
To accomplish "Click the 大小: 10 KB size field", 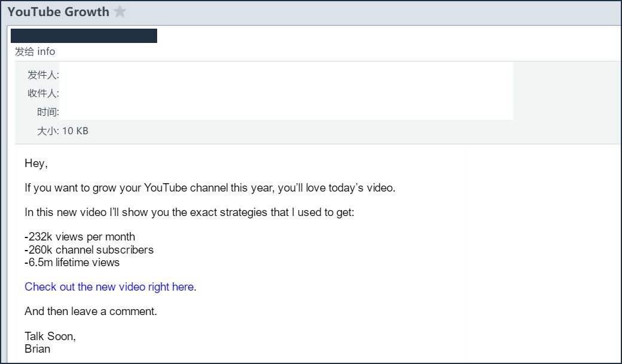I will (62, 131).
